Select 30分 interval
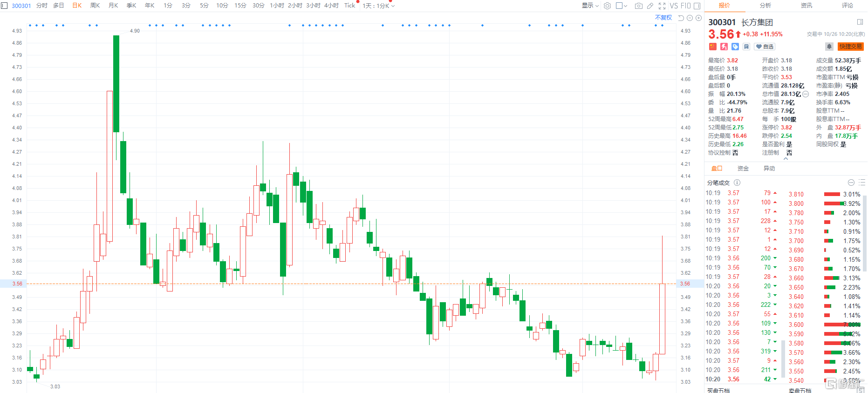 (x=259, y=6)
